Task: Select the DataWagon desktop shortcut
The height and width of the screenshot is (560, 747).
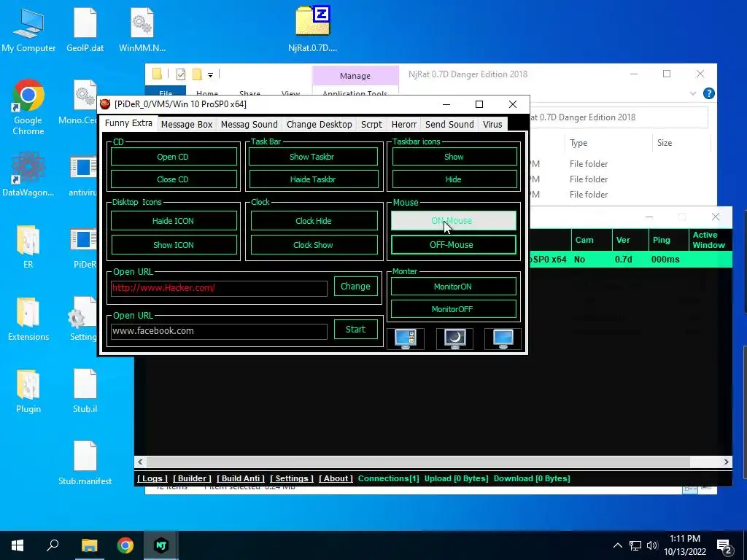Action: pos(28,175)
